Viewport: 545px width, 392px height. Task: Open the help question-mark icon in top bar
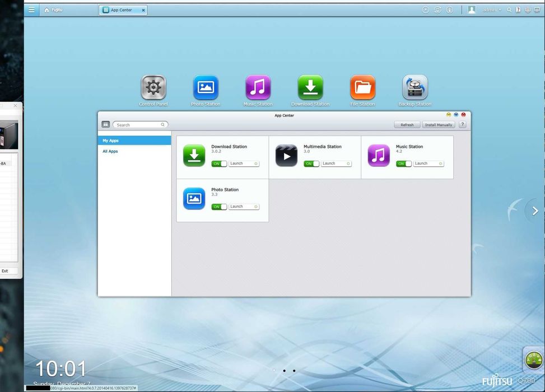click(x=518, y=10)
